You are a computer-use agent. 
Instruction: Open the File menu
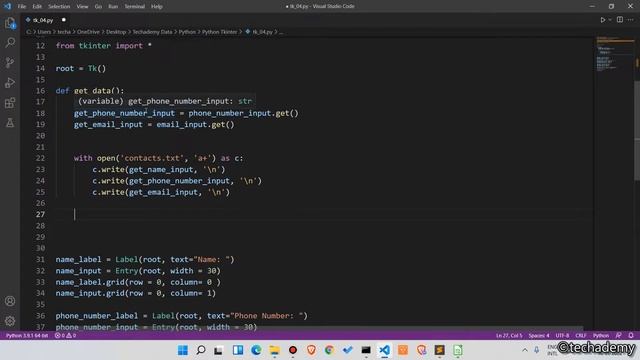22,7
